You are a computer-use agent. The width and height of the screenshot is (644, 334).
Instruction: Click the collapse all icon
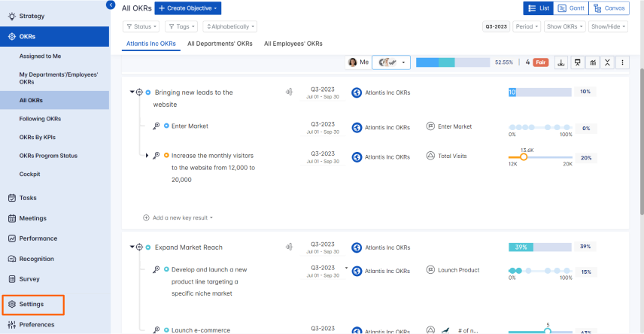click(607, 62)
